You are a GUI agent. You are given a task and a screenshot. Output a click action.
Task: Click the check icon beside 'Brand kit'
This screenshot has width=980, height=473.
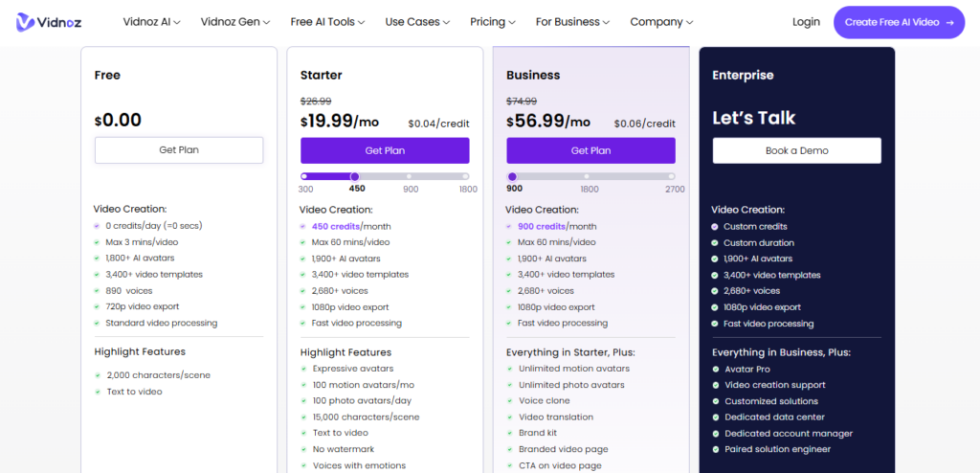point(510,433)
